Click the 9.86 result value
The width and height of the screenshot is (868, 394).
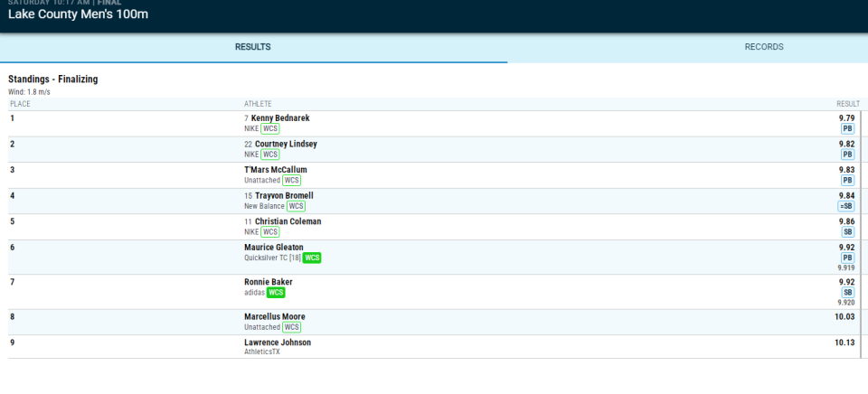pos(846,221)
